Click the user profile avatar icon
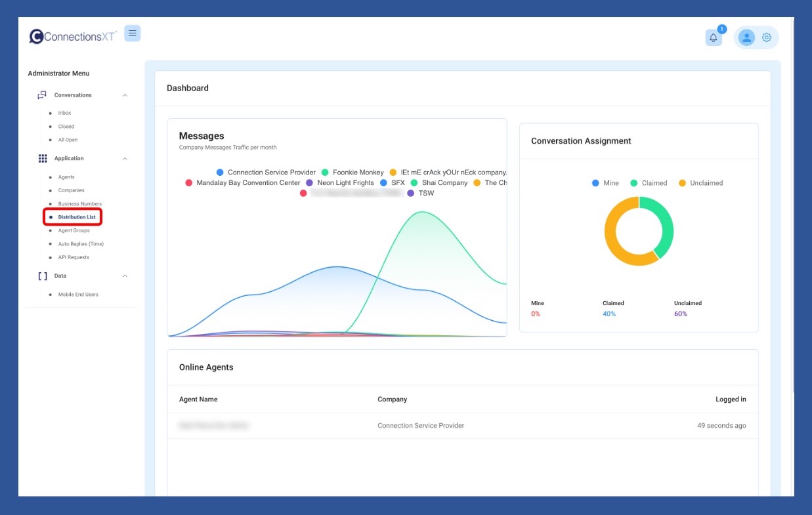 pyautogui.click(x=746, y=38)
